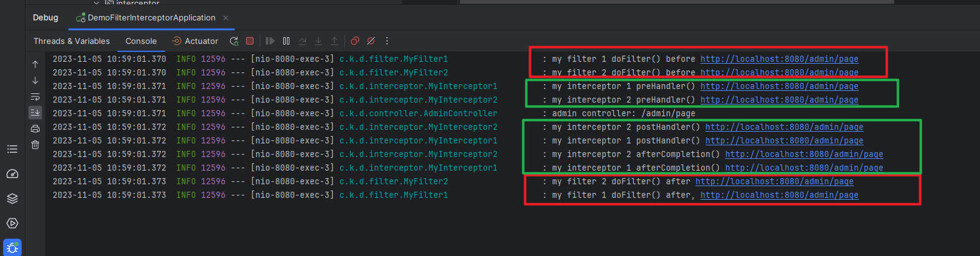Image resolution: width=980 pixels, height=256 pixels.
Task: Open more debugger options menu
Action: [x=387, y=41]
